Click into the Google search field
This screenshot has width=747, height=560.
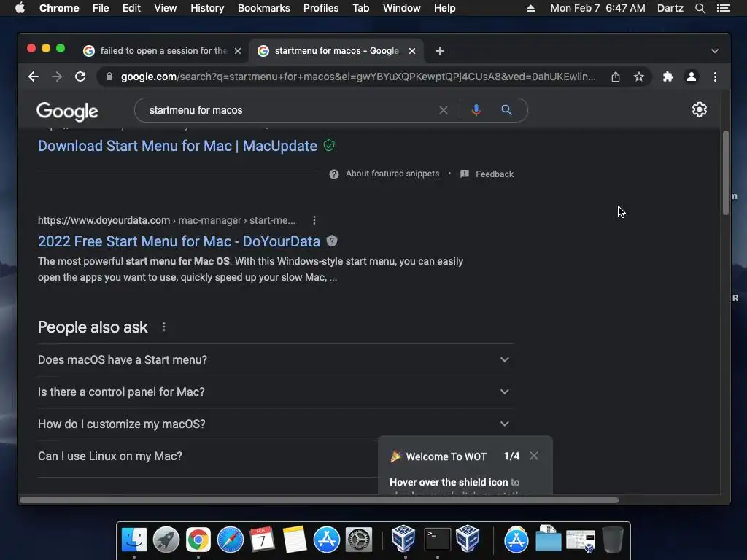tap(290, 111)
